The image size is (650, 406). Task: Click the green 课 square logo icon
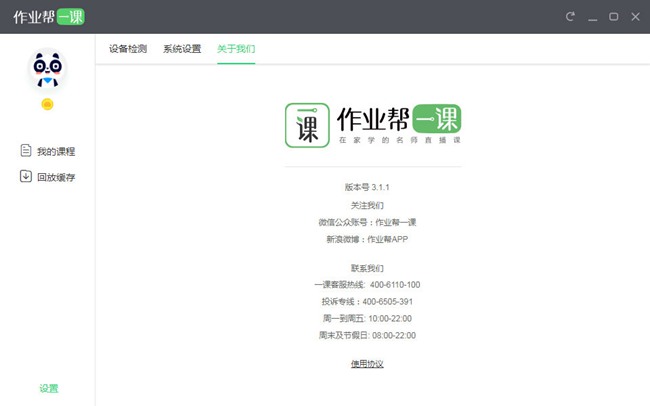tap(307, 125)
